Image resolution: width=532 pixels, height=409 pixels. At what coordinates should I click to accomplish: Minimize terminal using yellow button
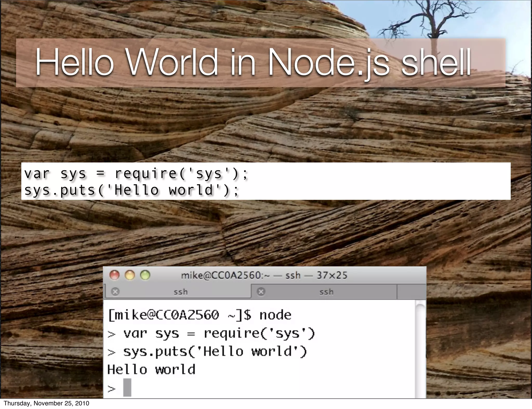130,275
